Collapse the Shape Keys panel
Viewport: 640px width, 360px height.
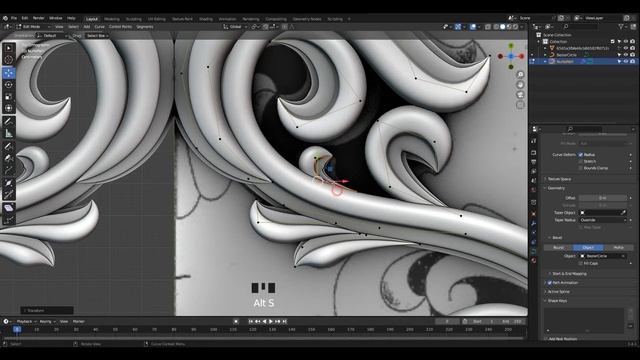tap(556, 301)
